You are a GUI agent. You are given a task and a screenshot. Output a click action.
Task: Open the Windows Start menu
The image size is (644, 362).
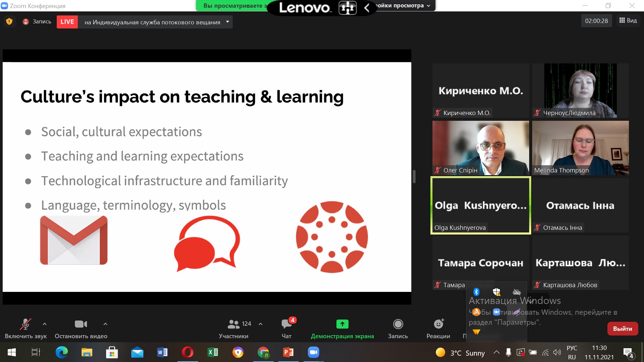pos(12,352)
